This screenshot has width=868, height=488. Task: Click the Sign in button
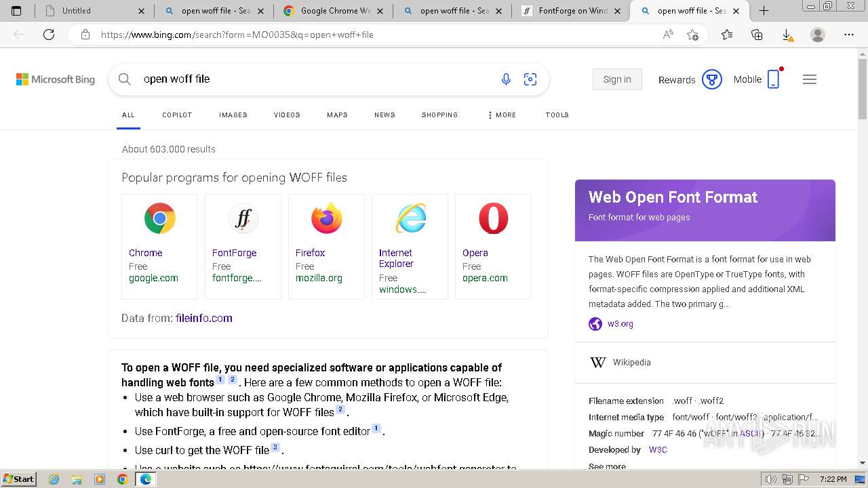(x=617, y=79)
